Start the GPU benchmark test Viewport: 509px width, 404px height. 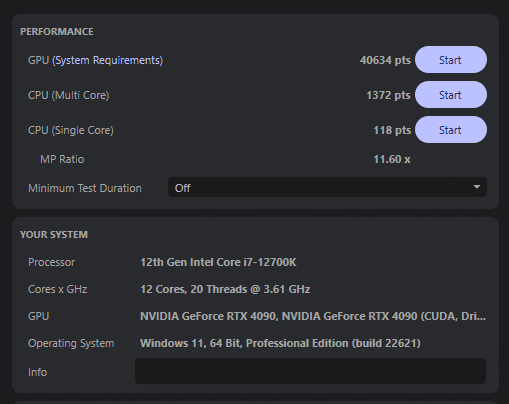(451, 60)
